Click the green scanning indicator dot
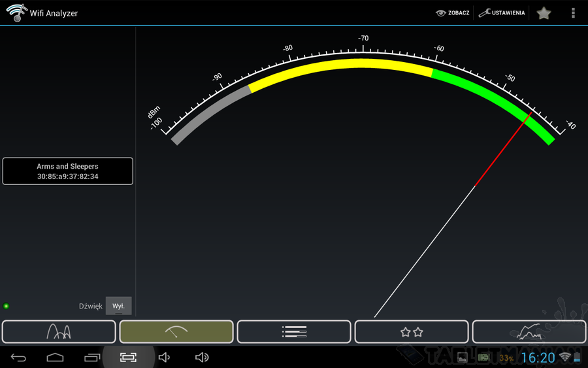588x368 pixels. point(6,306)
